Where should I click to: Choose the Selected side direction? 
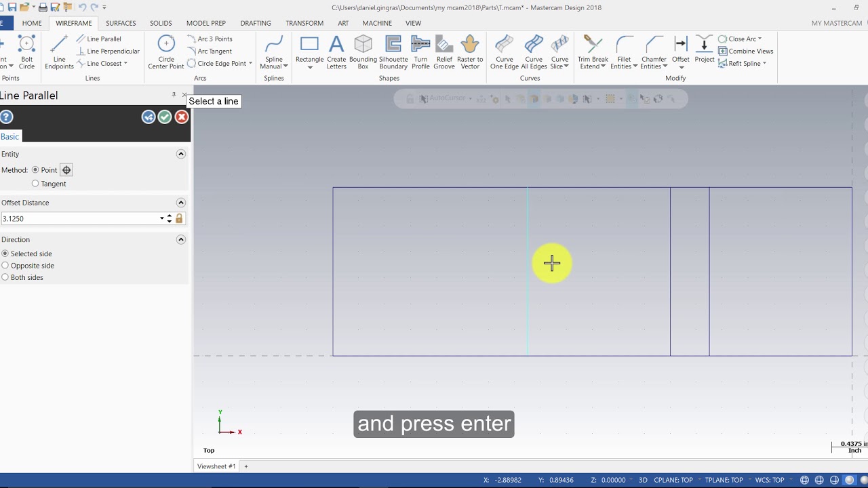click(5, 253)
